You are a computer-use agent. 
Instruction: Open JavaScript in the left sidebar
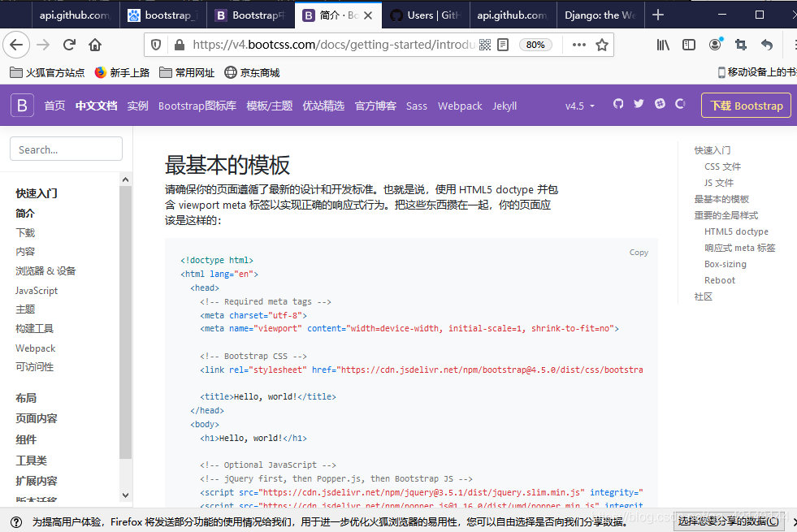(x=36, y=290)
